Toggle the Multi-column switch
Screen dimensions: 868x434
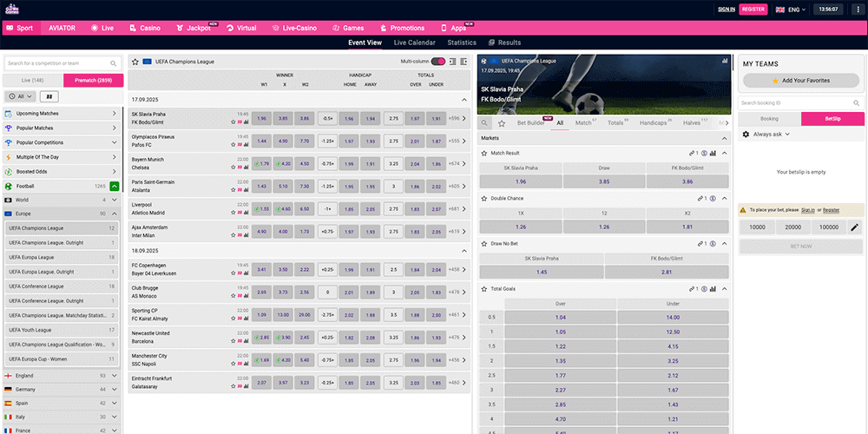click(438, 62)
